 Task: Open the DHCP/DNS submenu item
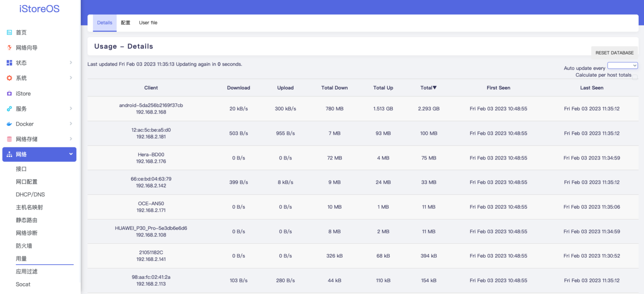click(x=30, y=195)
